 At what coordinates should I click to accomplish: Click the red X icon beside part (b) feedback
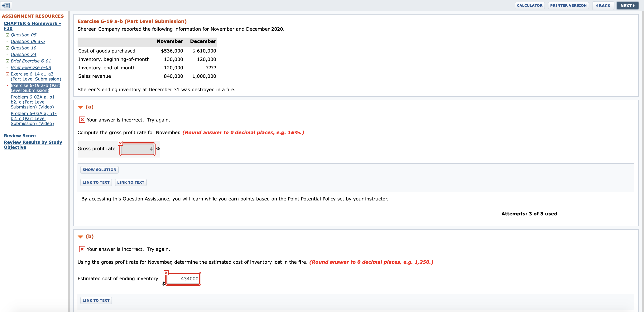tap(82, 249)
